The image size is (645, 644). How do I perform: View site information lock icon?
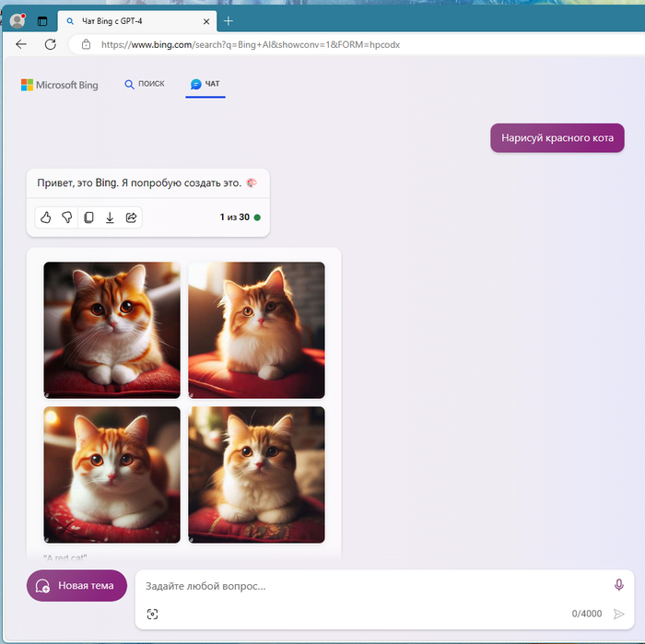click(86, 44)
